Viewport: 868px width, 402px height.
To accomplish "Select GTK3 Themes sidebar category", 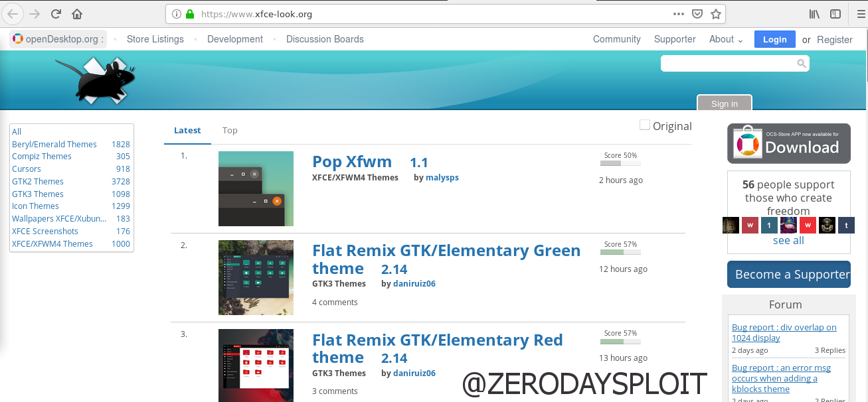I will coord(38,194).
